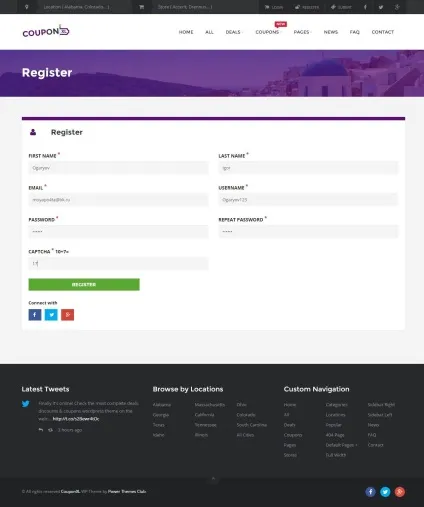Open 404 Page in footer navigation
424x507 pixels.
click(335, 435)
